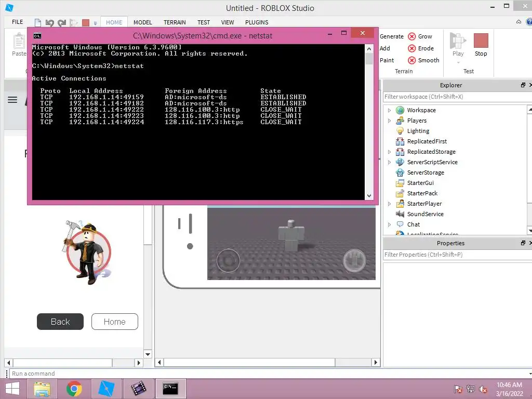Expand the Chat tree node
The image size is (532, 399).
tap(389, 224)
